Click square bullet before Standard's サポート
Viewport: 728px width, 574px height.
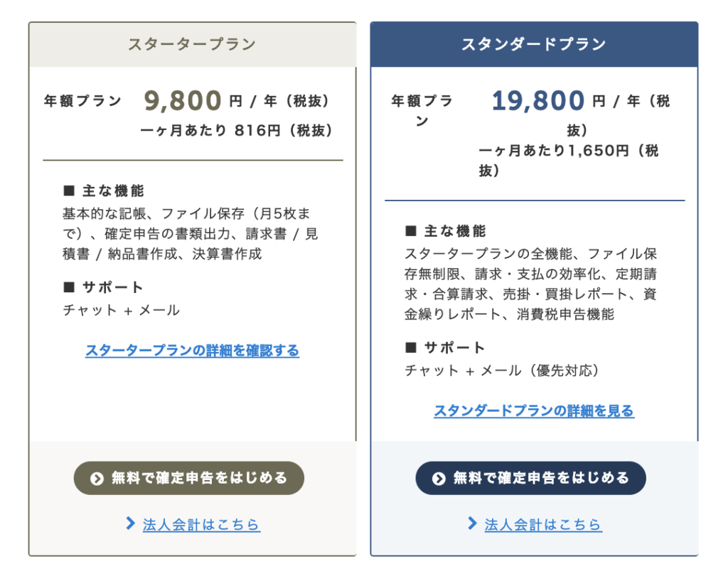coord(411,347)
